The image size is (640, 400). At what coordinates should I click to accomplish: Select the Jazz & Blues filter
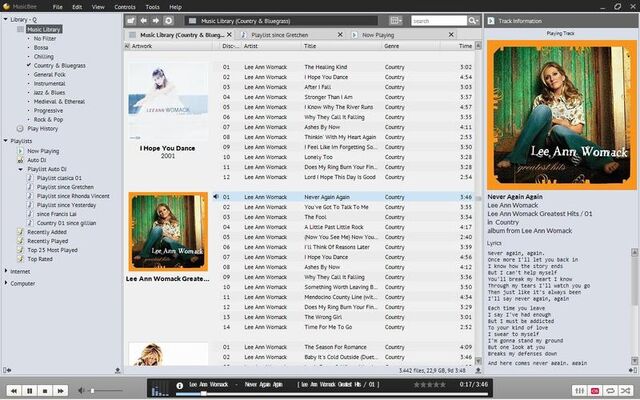click(x=49, y=92)
